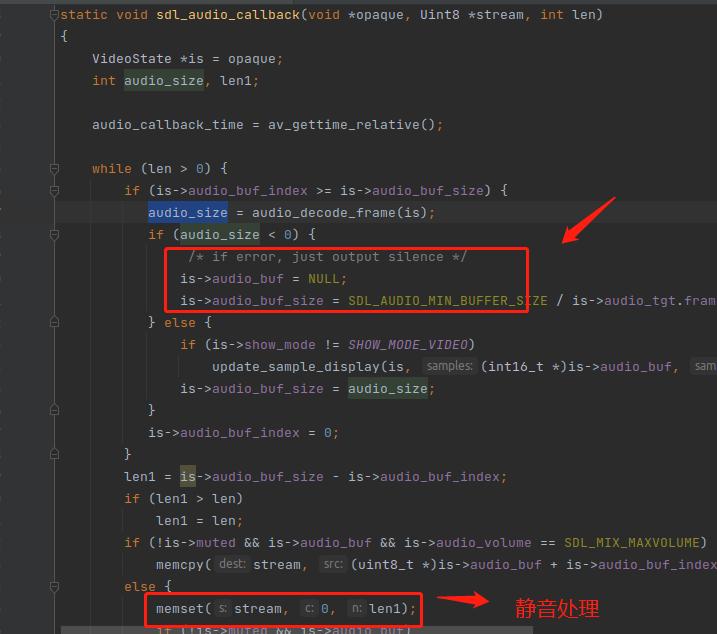Click the 'c:' inlay hint in memset
717x634 pixels.
pyautogui.click(x=310, y=608)
